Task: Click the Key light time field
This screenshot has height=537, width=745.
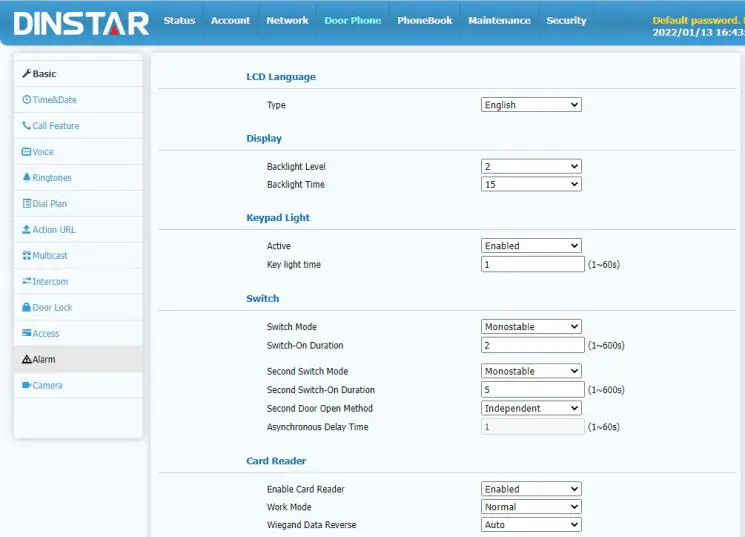Action: [x=532, y=265]
